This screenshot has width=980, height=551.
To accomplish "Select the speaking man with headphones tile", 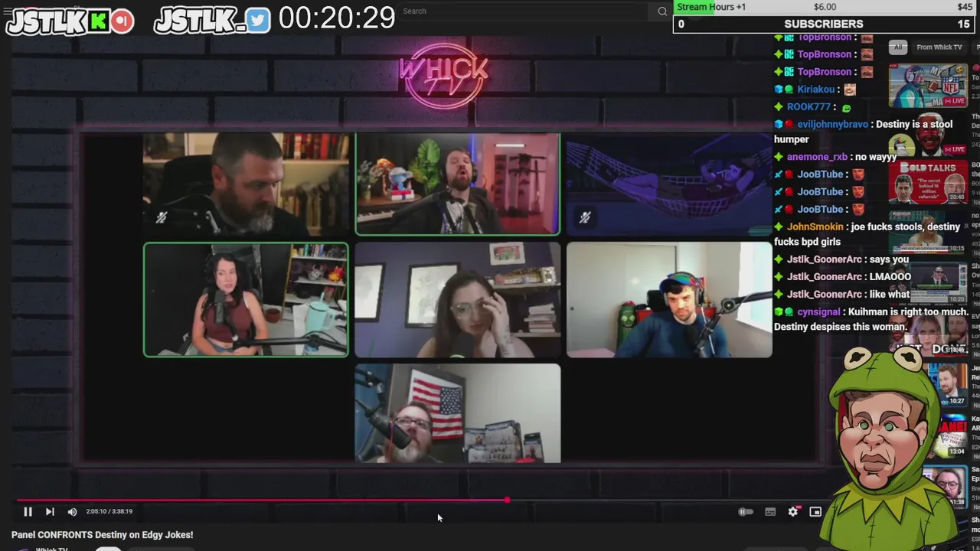I will click(458, 184).
